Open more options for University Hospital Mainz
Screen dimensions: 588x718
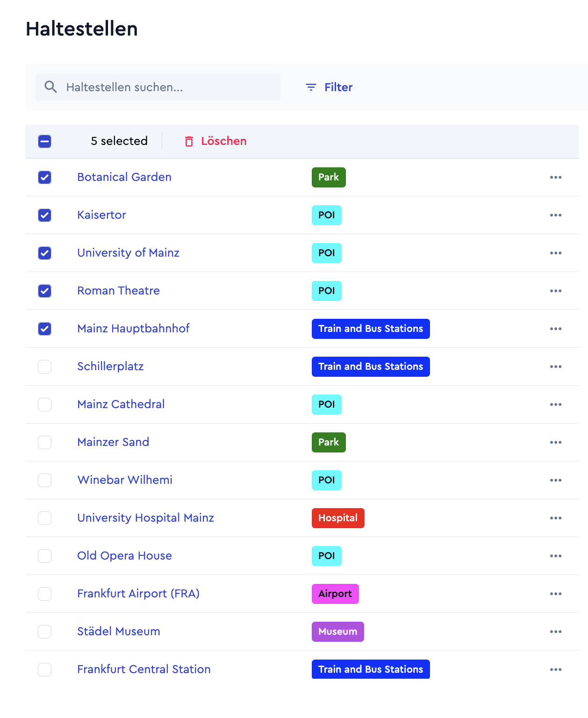(556, 518)
